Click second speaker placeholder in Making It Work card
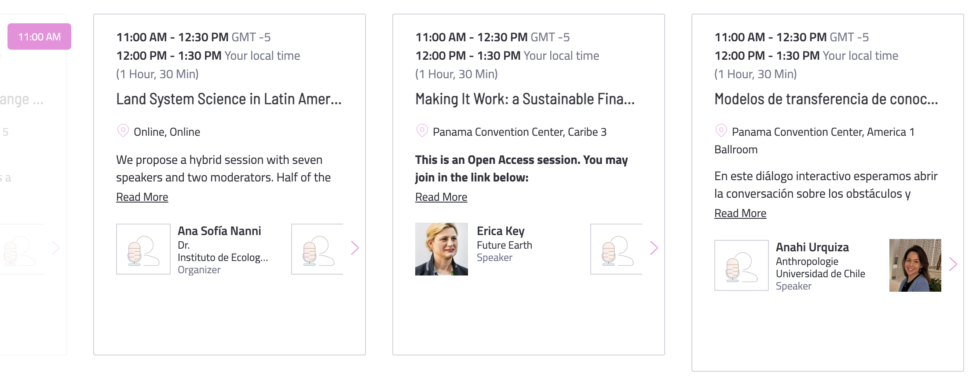980x384 pixels. [x=616, y=249]
